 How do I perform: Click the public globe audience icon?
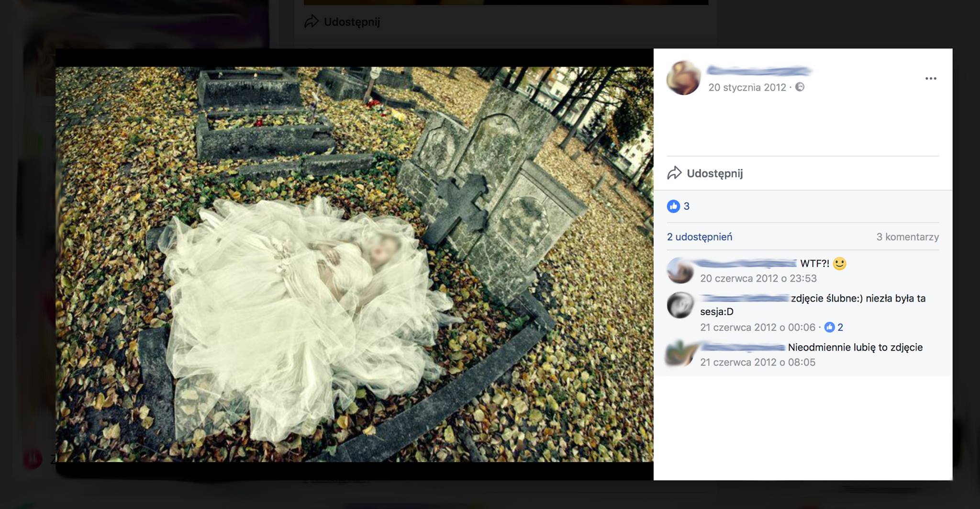click(x=800, y=87)
